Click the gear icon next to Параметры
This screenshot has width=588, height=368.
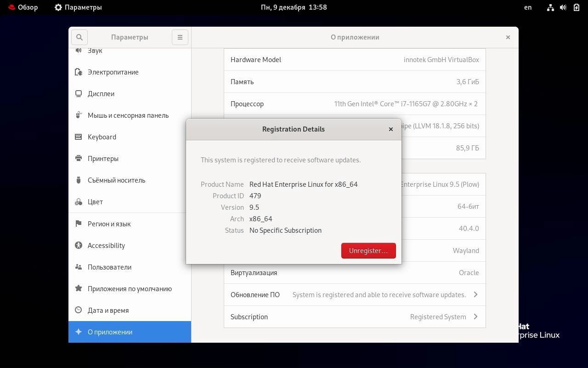tap(58, 7)
